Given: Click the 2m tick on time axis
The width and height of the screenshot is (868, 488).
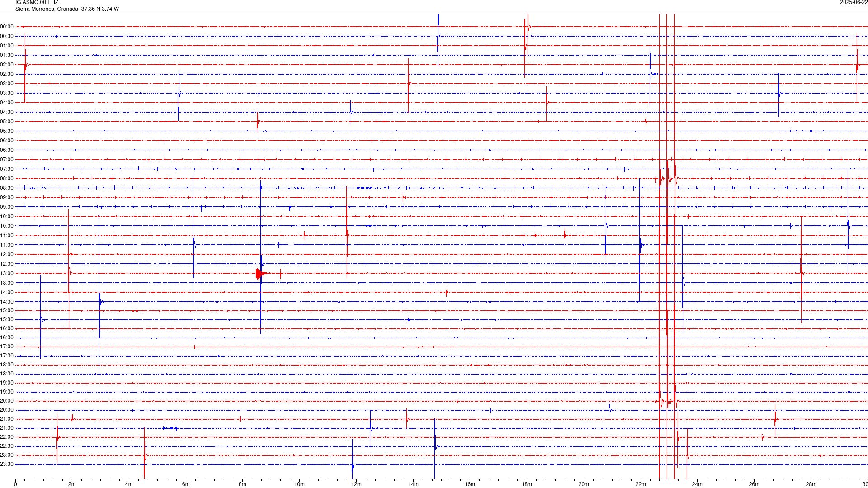Looking at the screenshot, I should (72, 484).
